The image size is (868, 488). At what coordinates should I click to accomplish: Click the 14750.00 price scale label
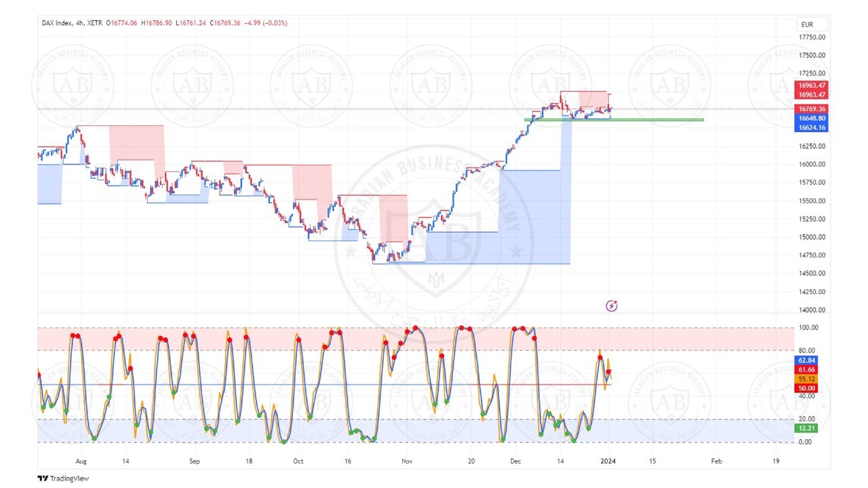(x=812, y=256)
